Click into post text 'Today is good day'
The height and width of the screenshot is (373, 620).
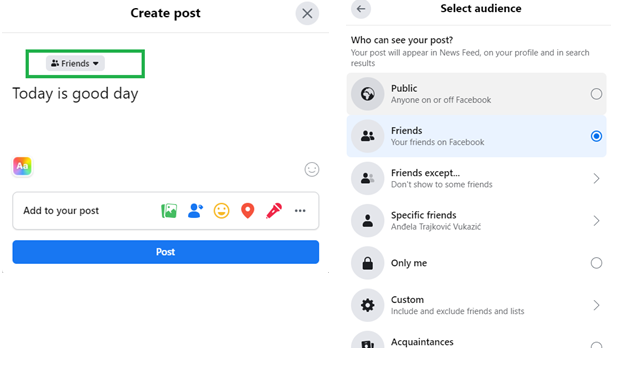click(75, 94)
